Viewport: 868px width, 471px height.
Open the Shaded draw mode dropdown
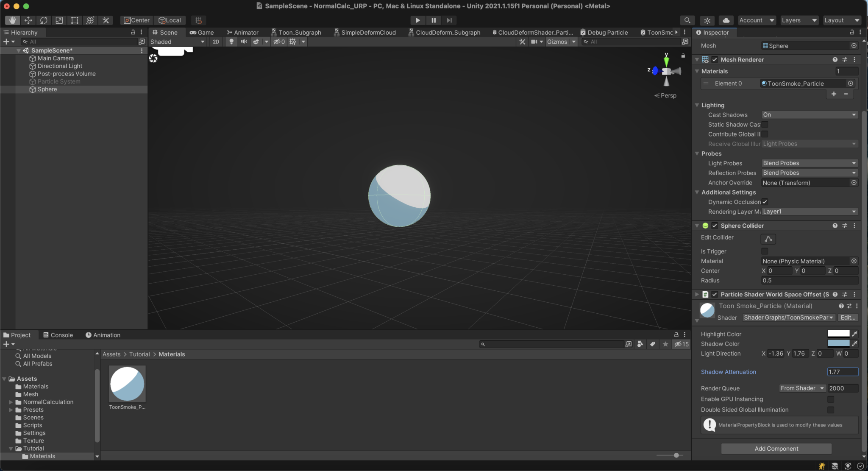[176, 42]
